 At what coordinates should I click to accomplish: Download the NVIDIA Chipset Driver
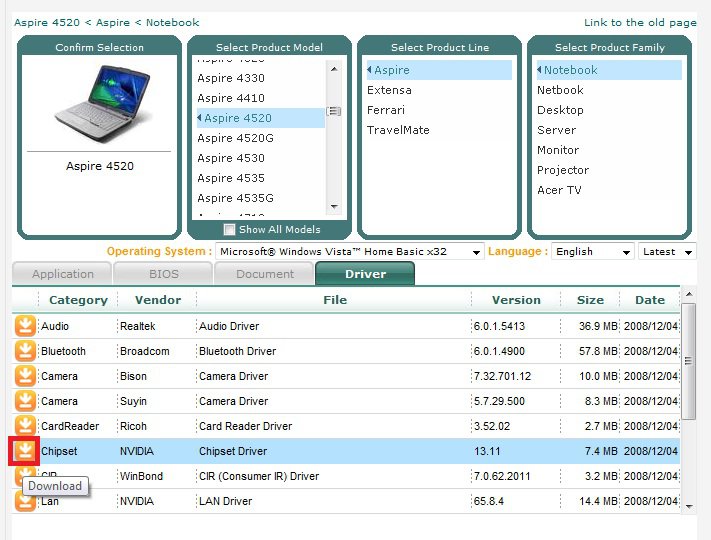click(25, 451)
